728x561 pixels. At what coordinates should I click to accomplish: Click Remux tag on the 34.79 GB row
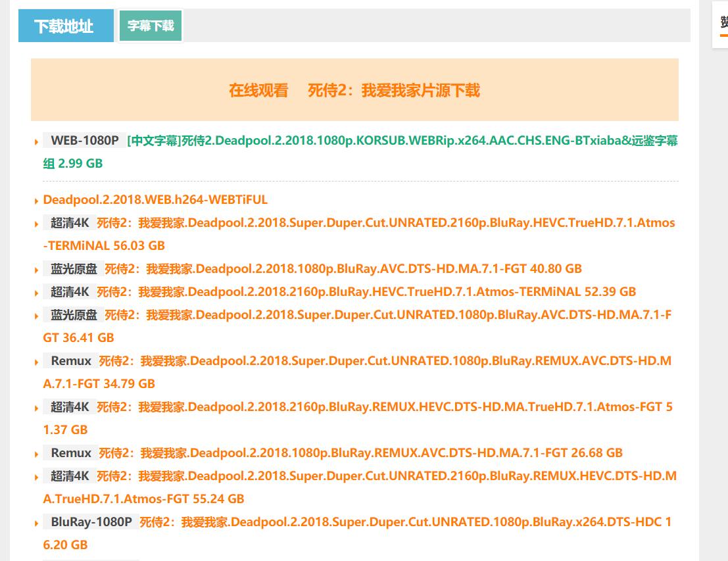[70, 360]
